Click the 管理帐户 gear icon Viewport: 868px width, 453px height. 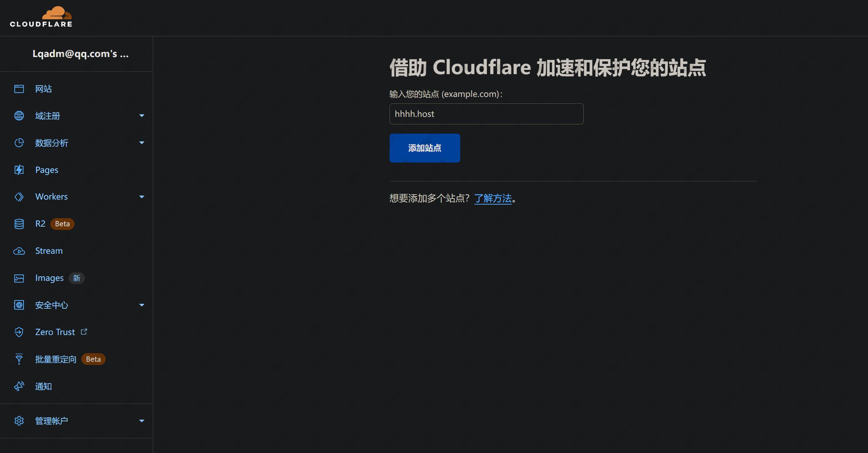19,421
